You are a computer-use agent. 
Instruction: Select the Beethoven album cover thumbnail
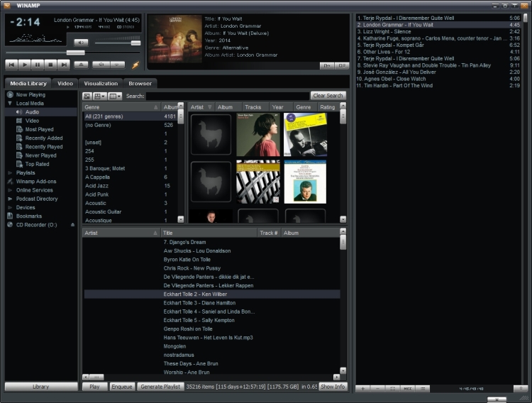click(258, 182)
